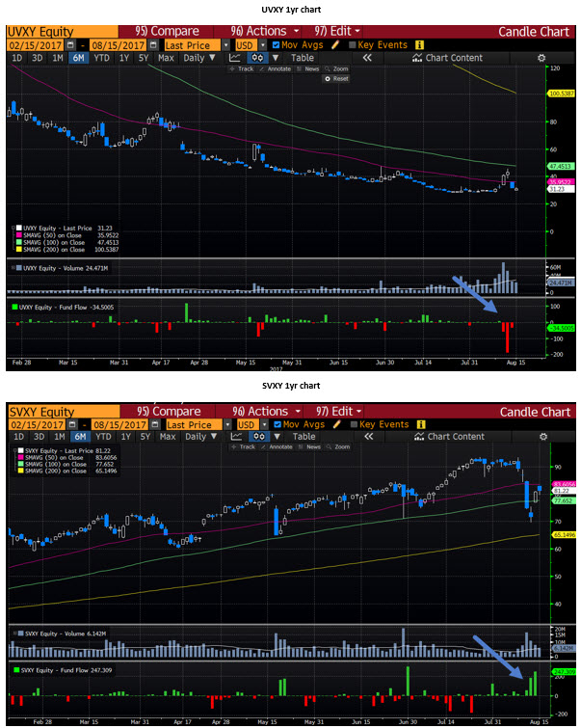581x728 pixels.
Task: Click 95) Compare in the SVXY chart
Action: coord(169,411)
